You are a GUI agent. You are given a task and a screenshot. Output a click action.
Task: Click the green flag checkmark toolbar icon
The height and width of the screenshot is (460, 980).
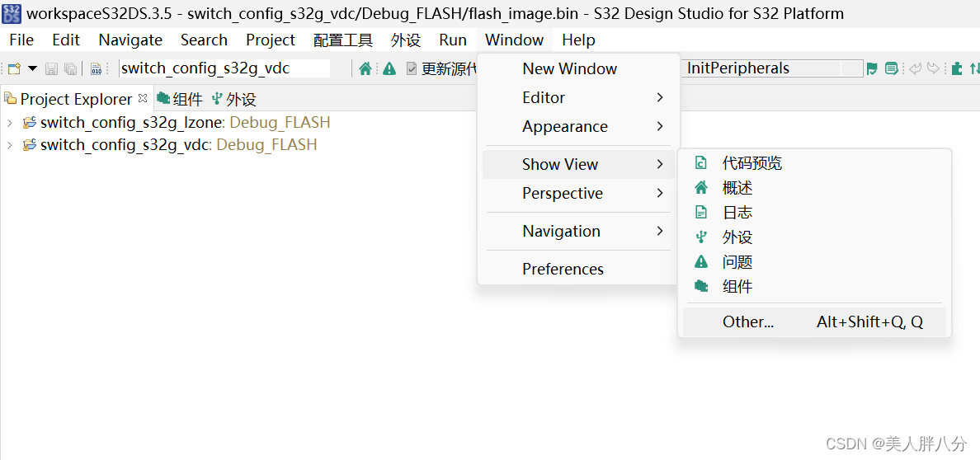(x=872, y=68)
